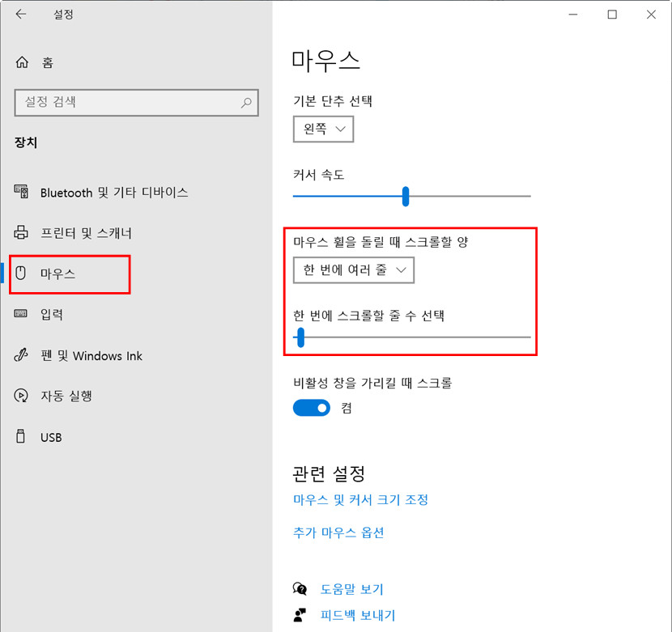
Task: Click the 커서 속도 slider handle
Action: click(406, 197)
